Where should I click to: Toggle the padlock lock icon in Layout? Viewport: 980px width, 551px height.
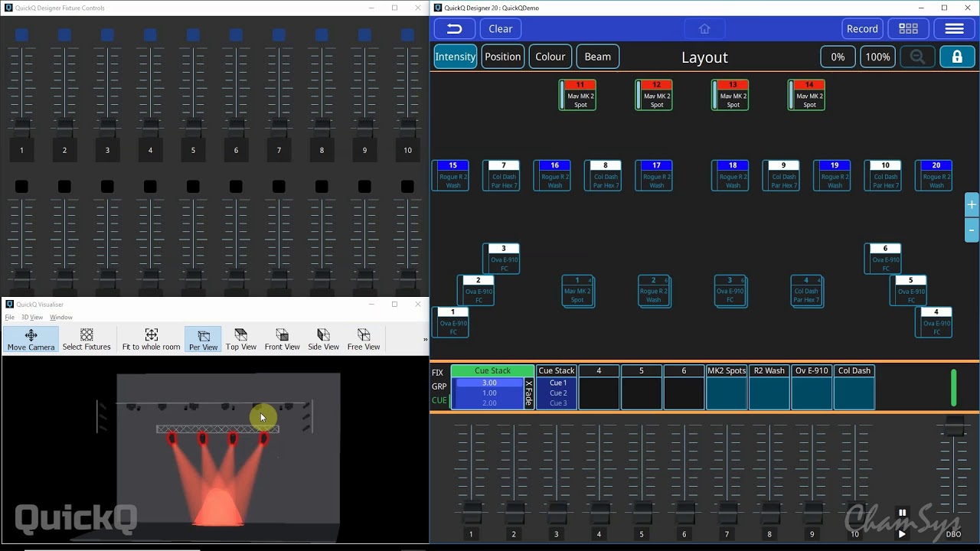tap(956, 57)
